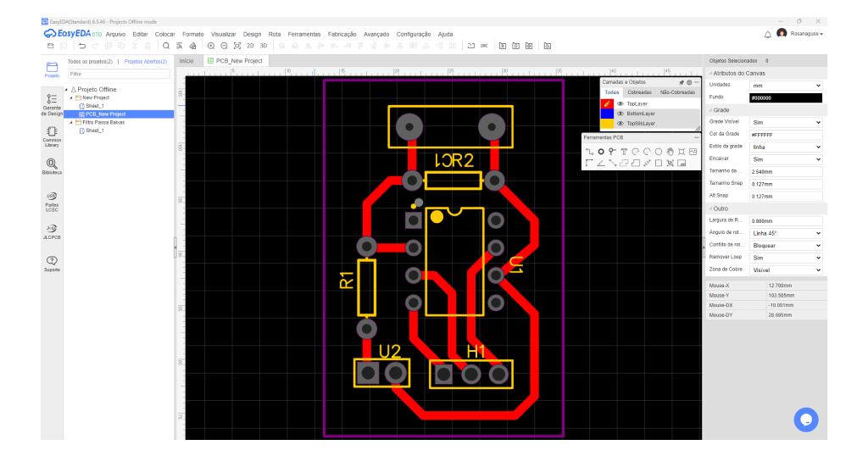Toggle TopSilkLayer visibility eye
The image size is (868, 456).
click(620, 124)
